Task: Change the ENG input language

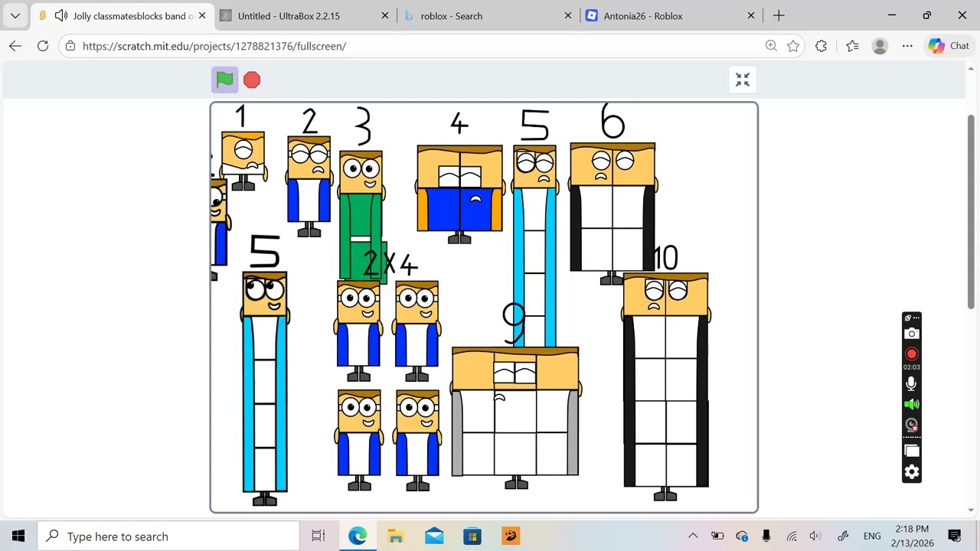Action: pos(872,536)
